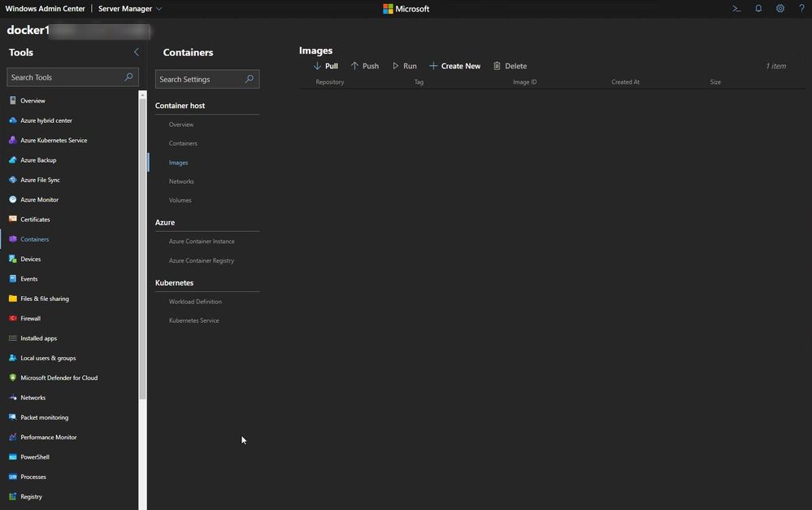Select Containers under Container host
The image size is (812, 510).
tap(183, 143)
